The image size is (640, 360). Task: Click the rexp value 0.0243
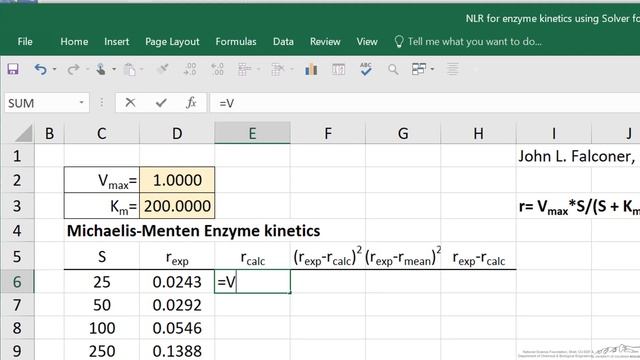pos(177,282)
